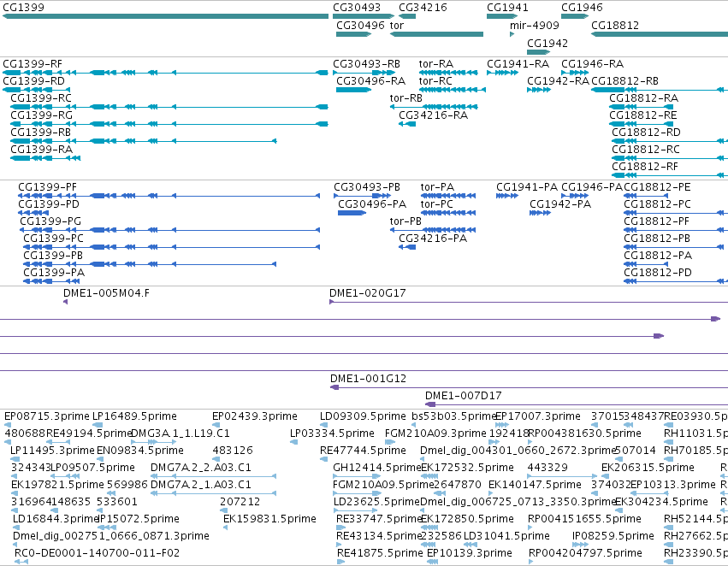The height and width of the screenshot is (566, 728).
Task: Select transcript tor-RC
Action: (x=453, y=90)
